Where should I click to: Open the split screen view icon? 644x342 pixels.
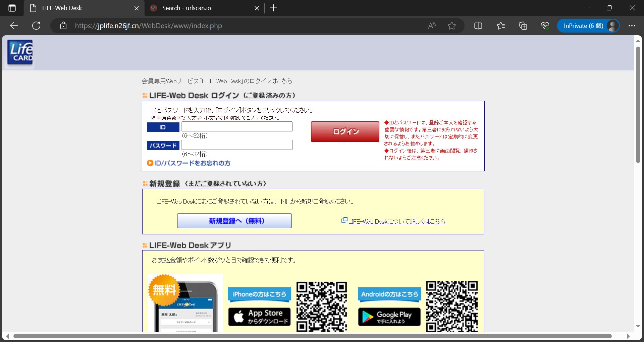coord(478,25)
